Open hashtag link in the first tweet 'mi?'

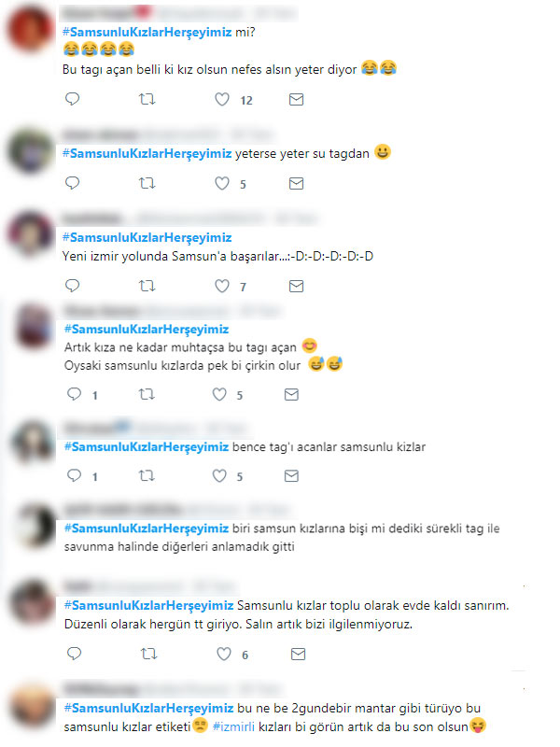[x=147, y=33]
